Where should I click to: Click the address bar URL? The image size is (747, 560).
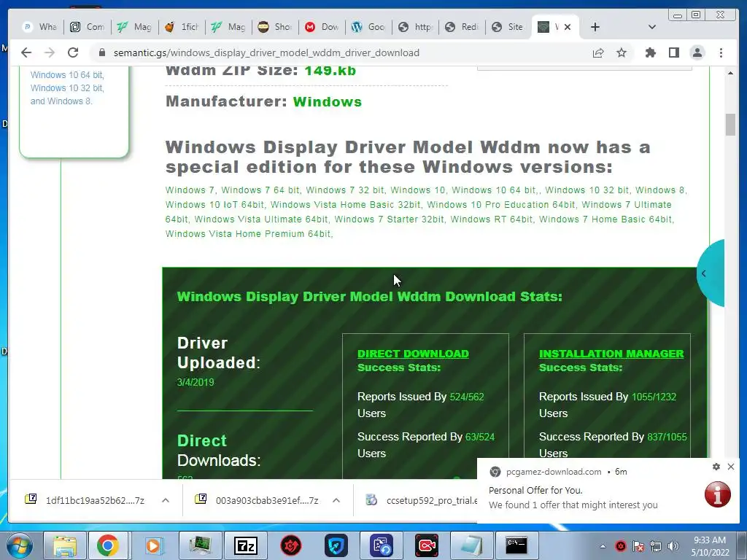266,52
